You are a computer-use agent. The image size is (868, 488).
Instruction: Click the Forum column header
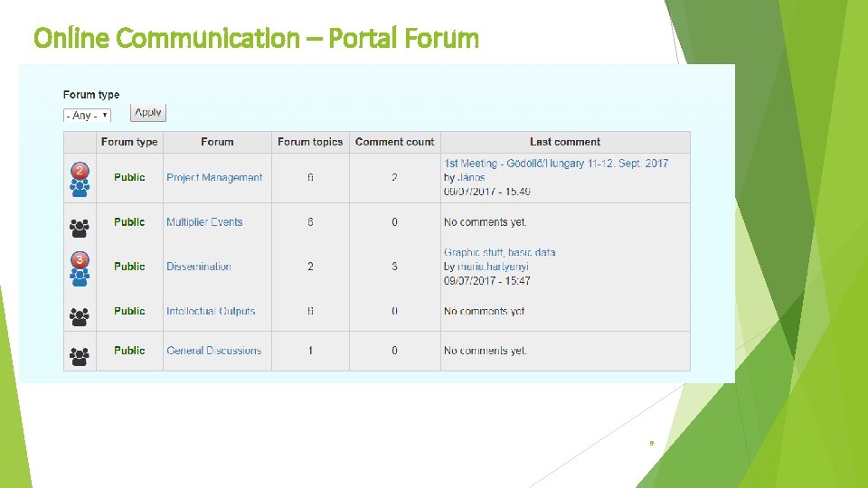coord(217,142)
